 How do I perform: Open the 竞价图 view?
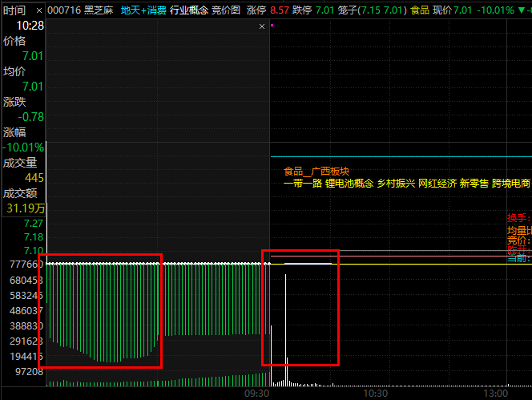[x=226, y=10]
